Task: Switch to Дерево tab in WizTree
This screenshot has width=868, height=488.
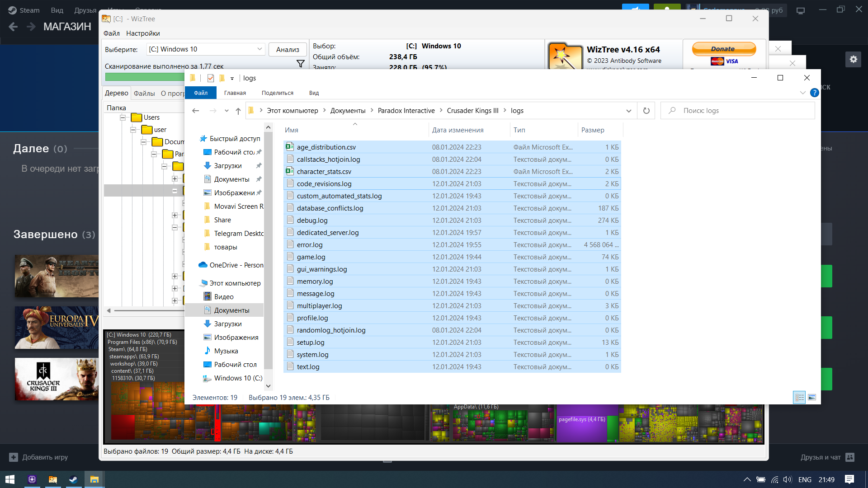Action: pyautogui.click(x=117, y=93)
